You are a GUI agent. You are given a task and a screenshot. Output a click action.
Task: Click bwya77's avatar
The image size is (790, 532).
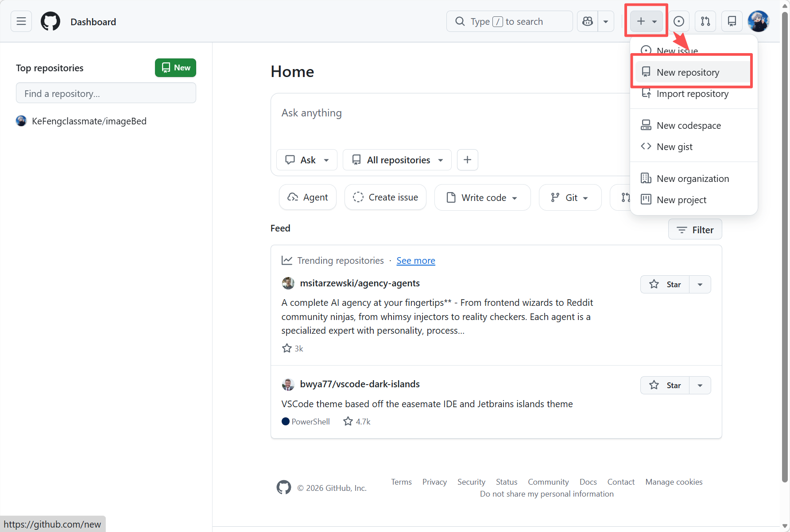(288, 384)
